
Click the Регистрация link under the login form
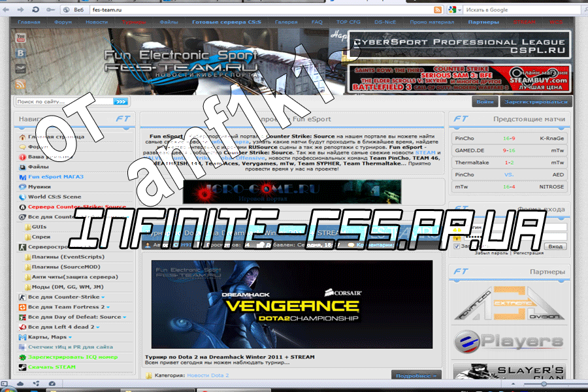529,253
